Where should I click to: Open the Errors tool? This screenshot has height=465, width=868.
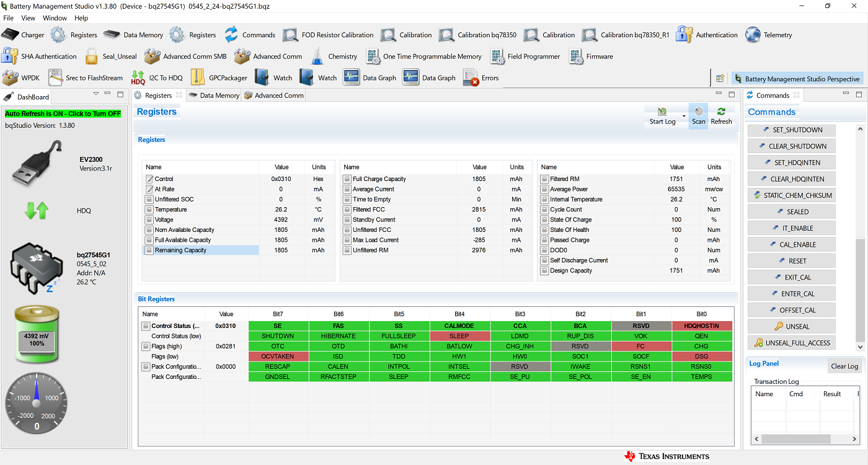tap(481, 78)
